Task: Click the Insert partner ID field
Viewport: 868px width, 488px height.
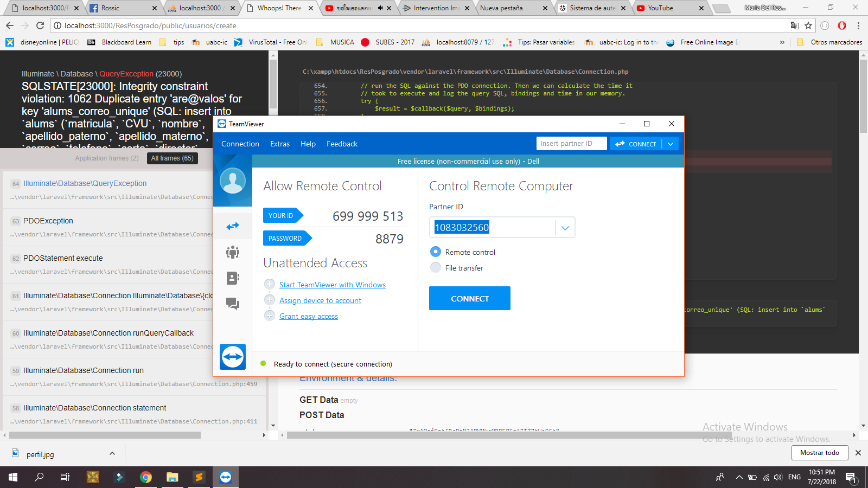Action: tap(571, 144)
